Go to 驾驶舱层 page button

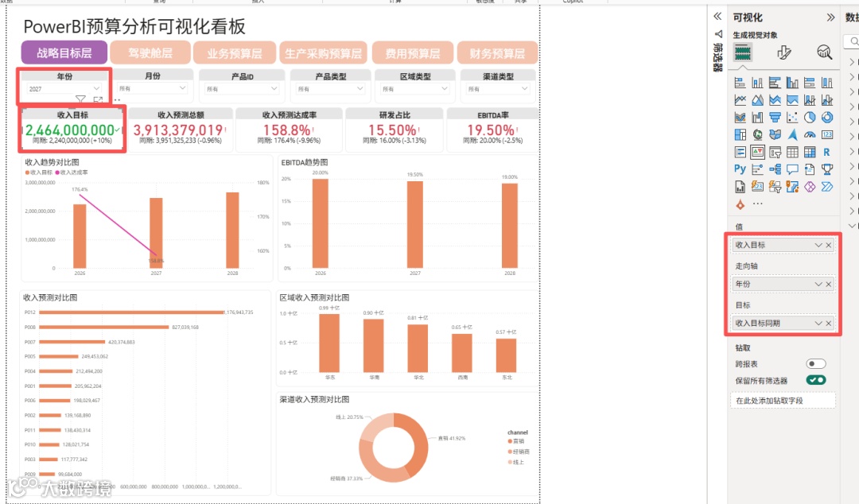(x=150, y=52)
